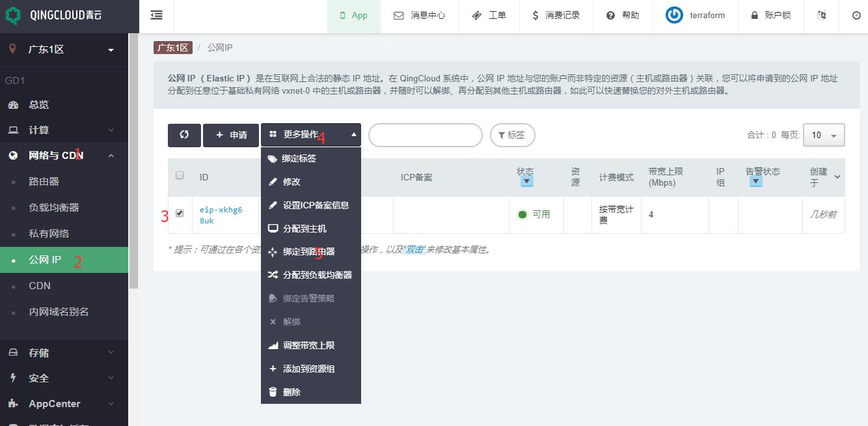Click the QingCloud logo
Viewport: 868px width, 426px height.
tap(13, 15)
